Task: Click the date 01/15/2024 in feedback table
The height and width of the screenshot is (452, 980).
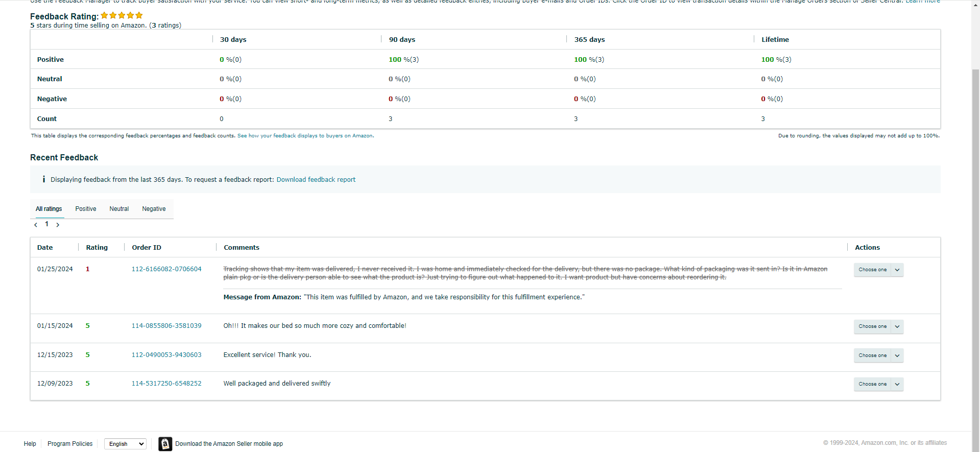Action: (x=55, y=326)
